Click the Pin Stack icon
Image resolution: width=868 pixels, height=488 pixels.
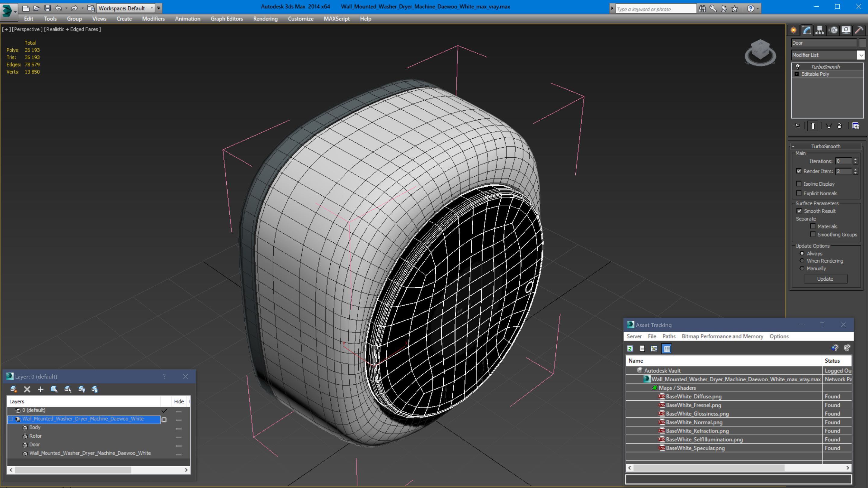pyautogui.click(x=797, y=126)
